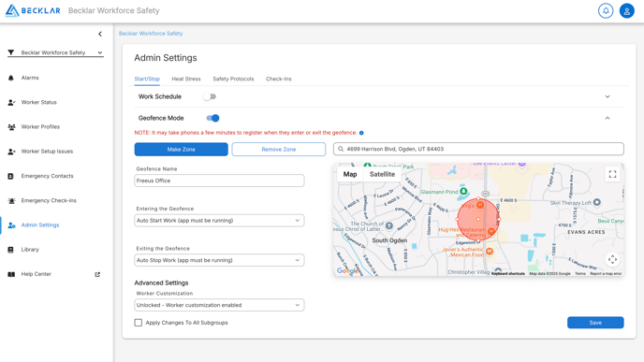
Task: Open Help Center in the sidebar
Action: [37, 274]
